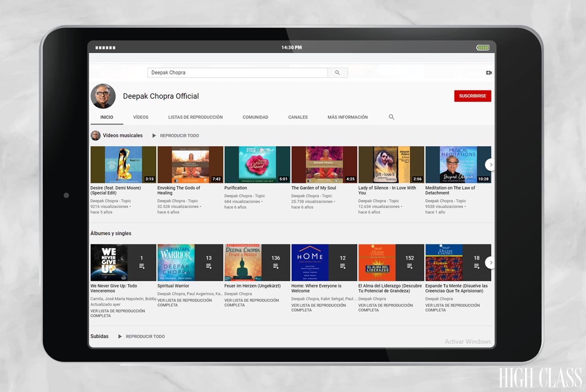This screenshot has width=586, height=392.
Task: Click playlist icon on Expande Tu Mente
Action: click(x=477, y=266)
